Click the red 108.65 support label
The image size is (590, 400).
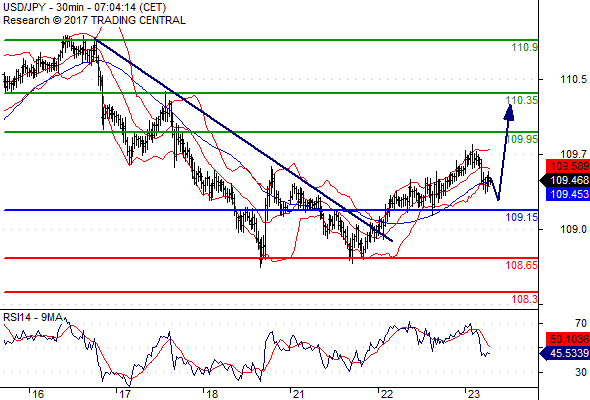click(522, 265)
